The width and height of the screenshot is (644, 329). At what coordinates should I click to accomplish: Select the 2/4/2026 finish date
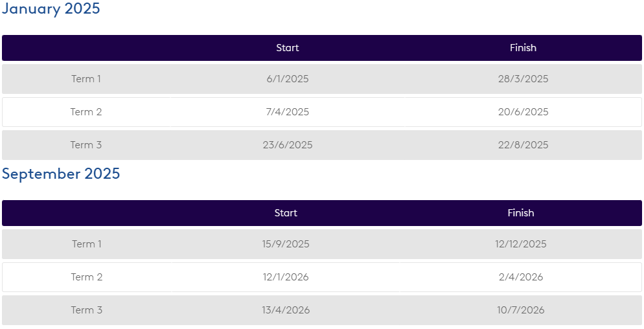(x=521, y=277)
